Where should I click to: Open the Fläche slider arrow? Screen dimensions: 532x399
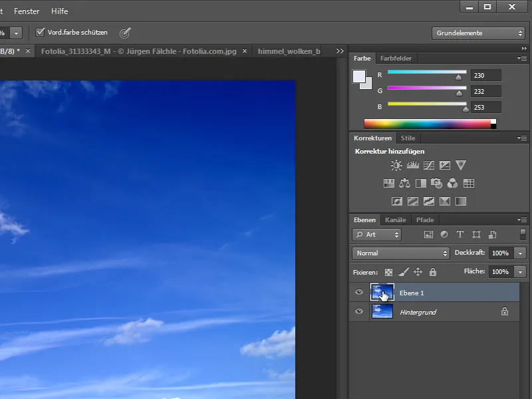click(521, 272)
